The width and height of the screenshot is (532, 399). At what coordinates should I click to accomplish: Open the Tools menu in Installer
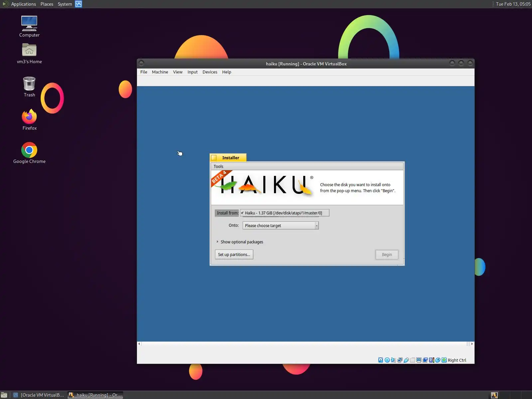click(218, 166)
